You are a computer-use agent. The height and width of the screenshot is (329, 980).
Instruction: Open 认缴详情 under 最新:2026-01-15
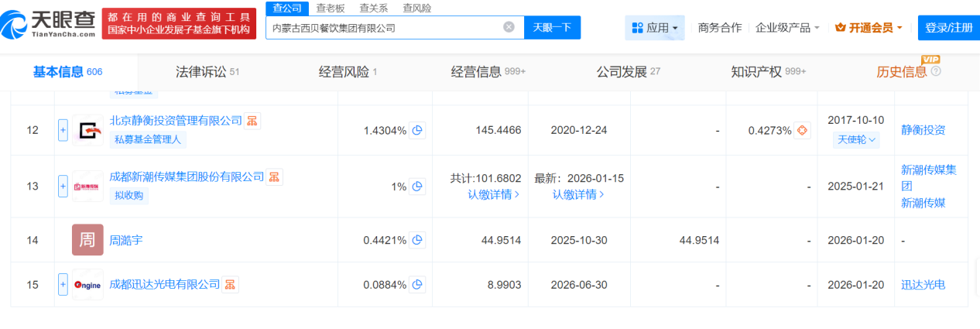pos(578,194)
